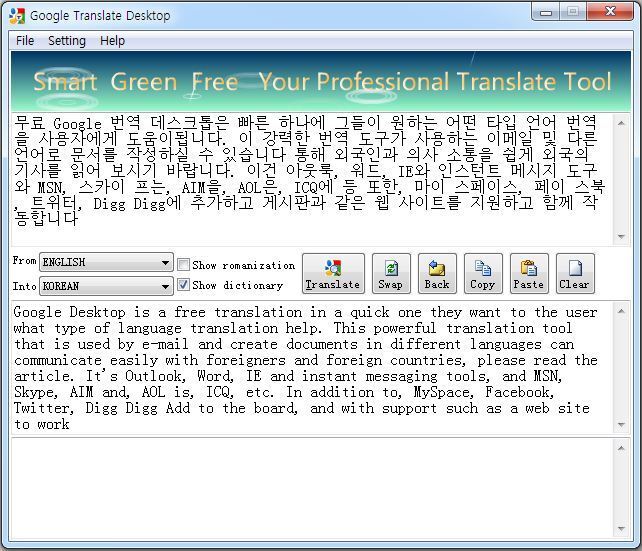Clear the text with Clear button
The width and height of the screenshot is (642, 551).
(575, 273)
